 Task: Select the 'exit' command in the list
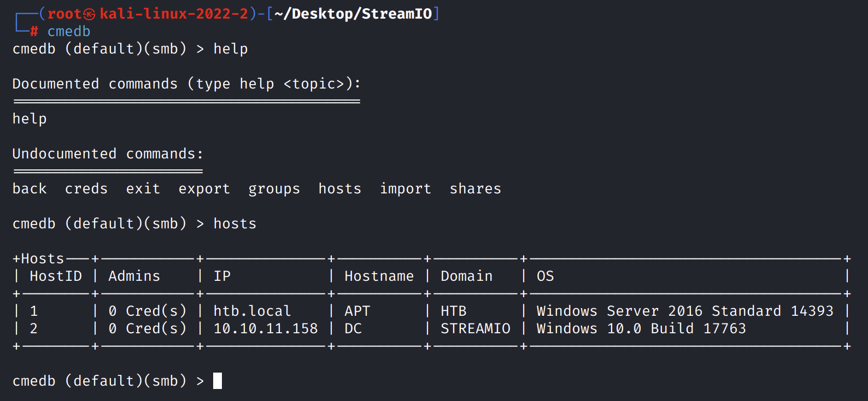tap(143, 188)
